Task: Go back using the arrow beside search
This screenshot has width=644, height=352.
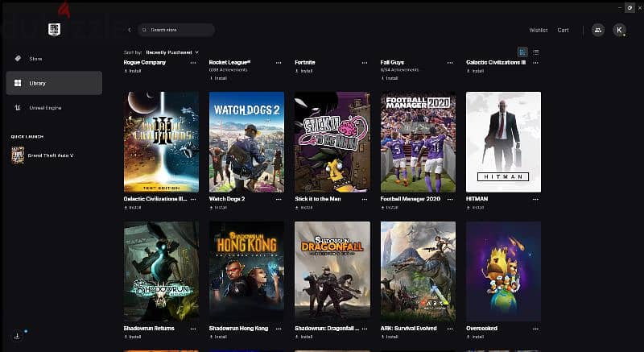Action: (130, 30)
